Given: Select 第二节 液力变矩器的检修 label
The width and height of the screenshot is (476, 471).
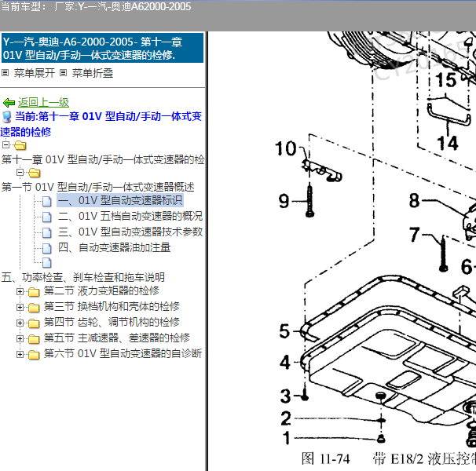Looking at the screenshot, I should (x=101, y=290).
